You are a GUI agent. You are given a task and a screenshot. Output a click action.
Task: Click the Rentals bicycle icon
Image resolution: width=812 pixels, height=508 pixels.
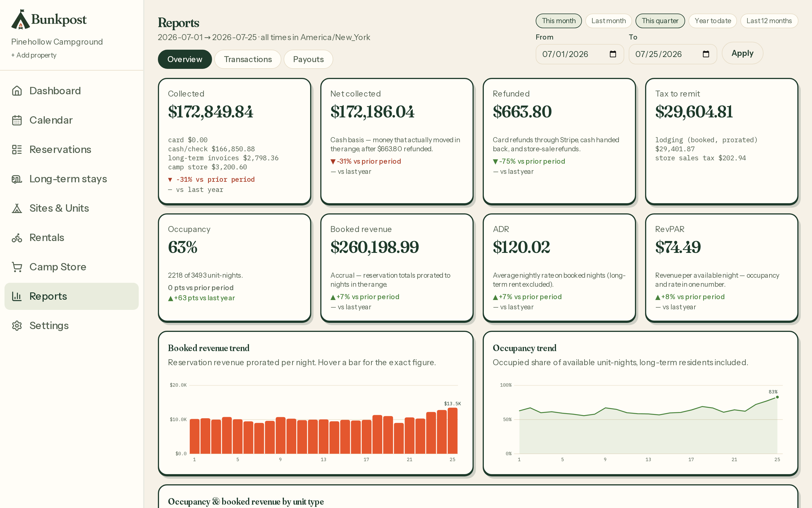(x=17, y=238)
